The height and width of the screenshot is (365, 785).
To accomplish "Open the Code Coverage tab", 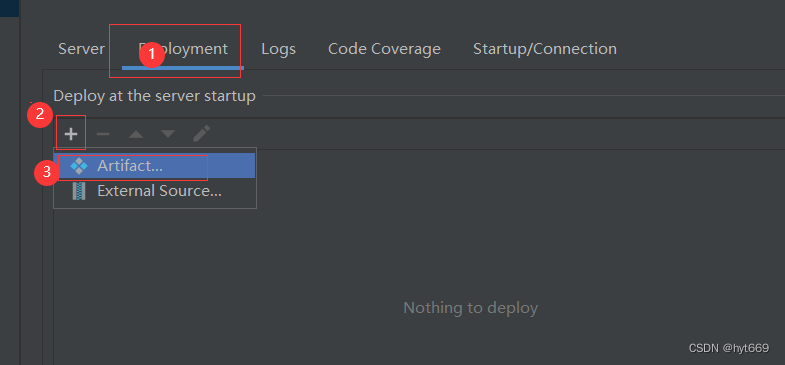I will 384,49.
